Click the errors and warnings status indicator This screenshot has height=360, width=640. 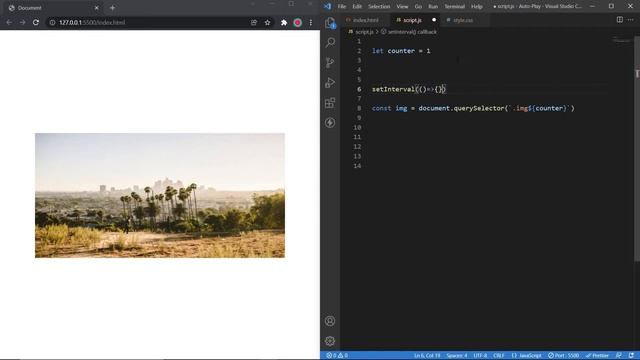pyautogui.click(x=337, y=356)
